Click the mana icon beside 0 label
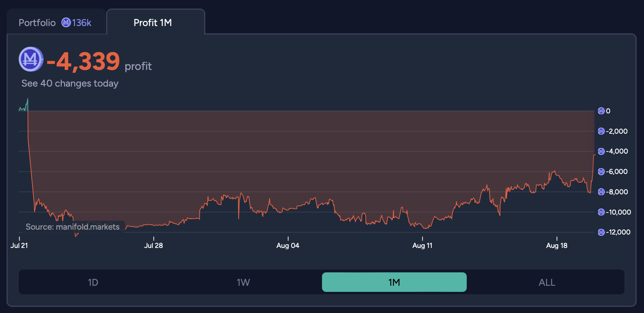The image size is (644, 313). click(601, 111)
